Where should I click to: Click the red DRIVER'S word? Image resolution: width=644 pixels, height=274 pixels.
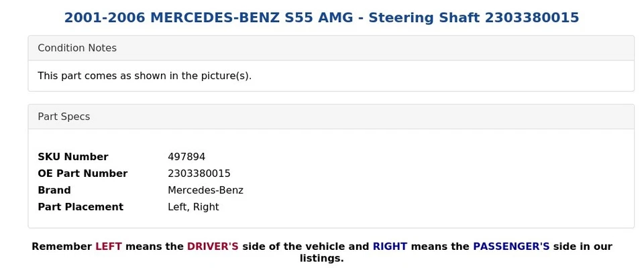point(213,247)
